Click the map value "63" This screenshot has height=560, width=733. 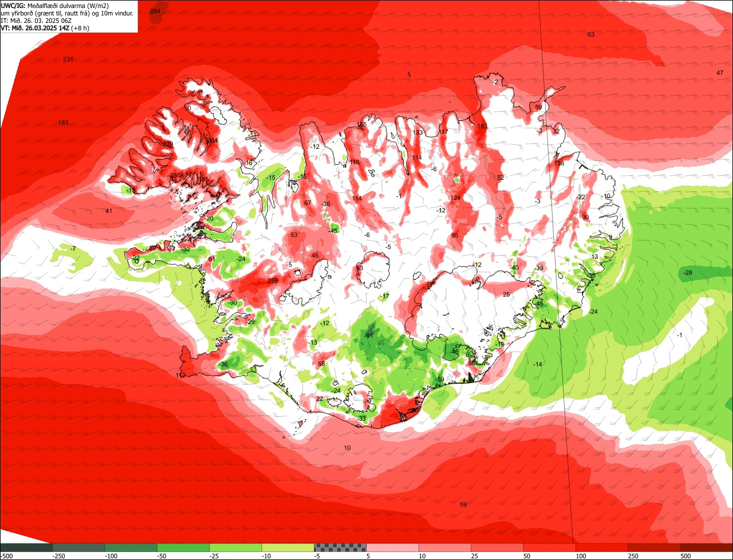click(591, 35)
